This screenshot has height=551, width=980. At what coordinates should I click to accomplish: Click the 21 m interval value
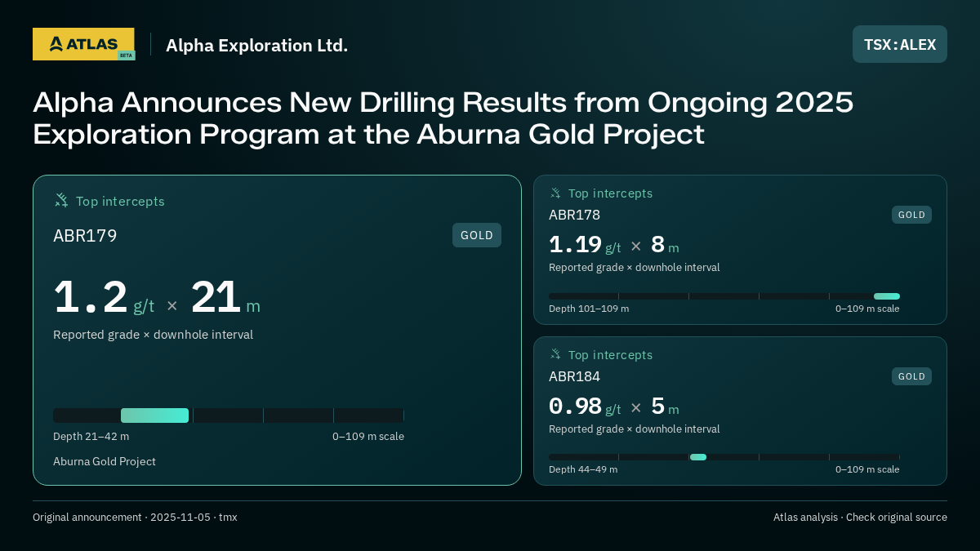pyautogui.click(x=225, y=297)
